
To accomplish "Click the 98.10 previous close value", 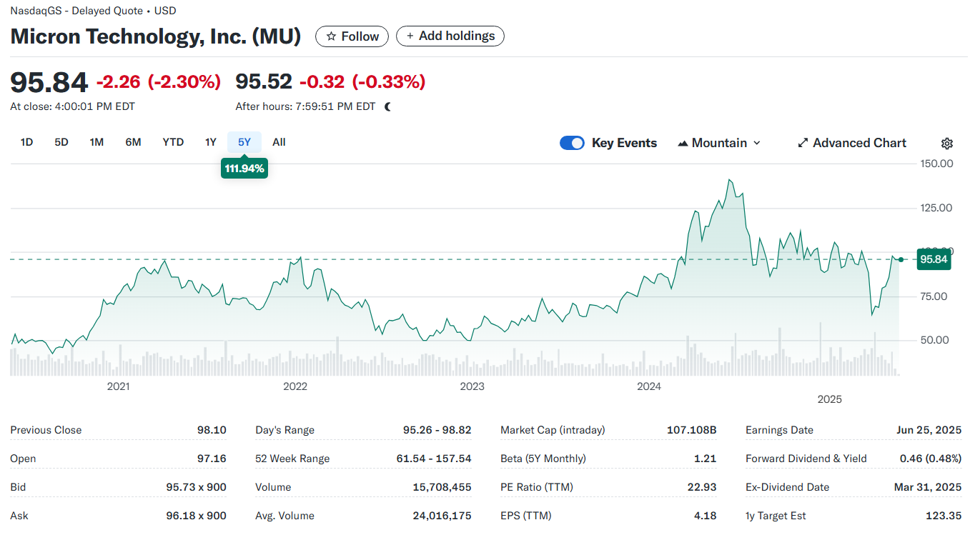I will 212,430.
